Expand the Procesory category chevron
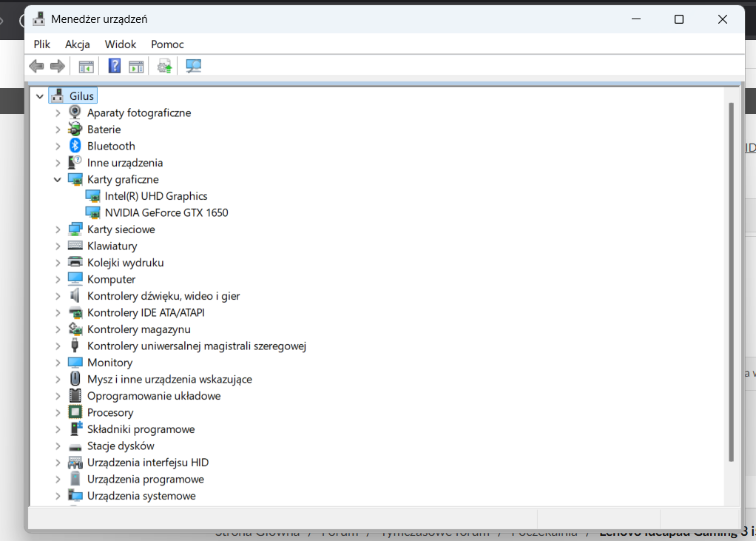Image resolution: width=756 pixels, height=541 pixels. tap(58, 413)
